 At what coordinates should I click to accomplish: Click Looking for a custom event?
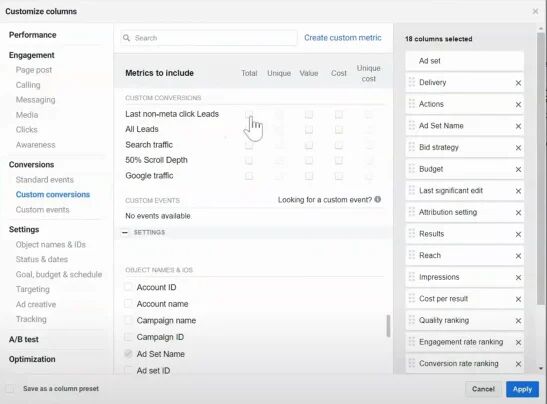point(325,200)
